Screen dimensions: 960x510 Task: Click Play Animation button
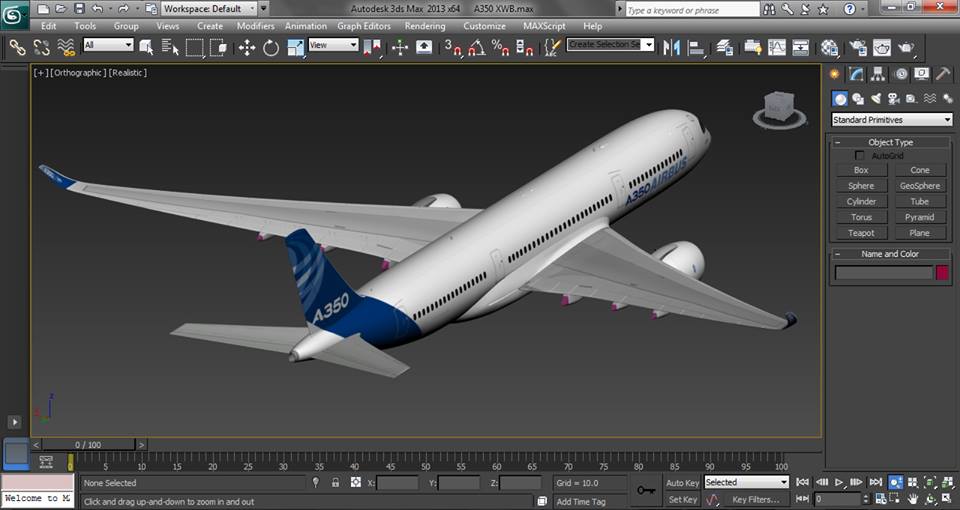click(x=839, y=482)
